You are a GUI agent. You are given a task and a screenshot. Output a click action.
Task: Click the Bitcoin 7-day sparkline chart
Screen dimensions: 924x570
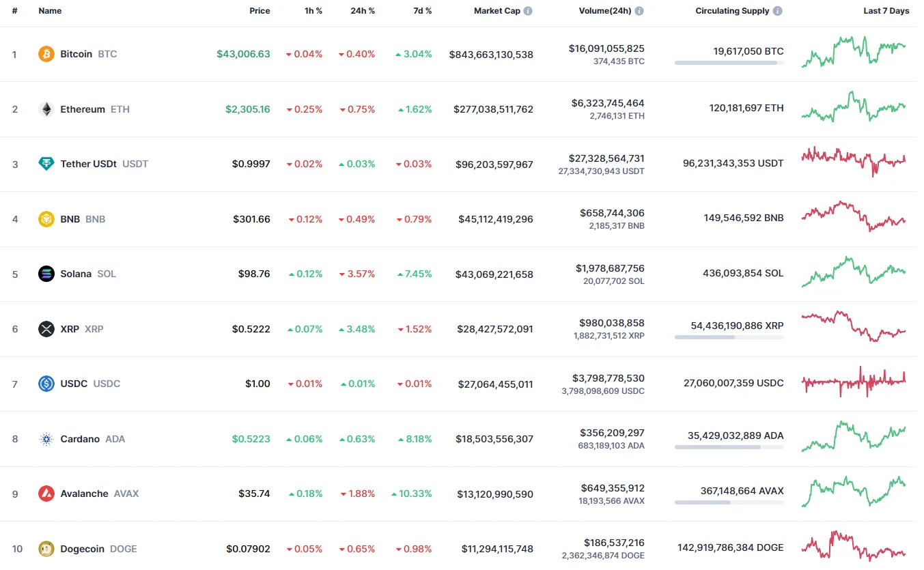[x=854, y=52]
